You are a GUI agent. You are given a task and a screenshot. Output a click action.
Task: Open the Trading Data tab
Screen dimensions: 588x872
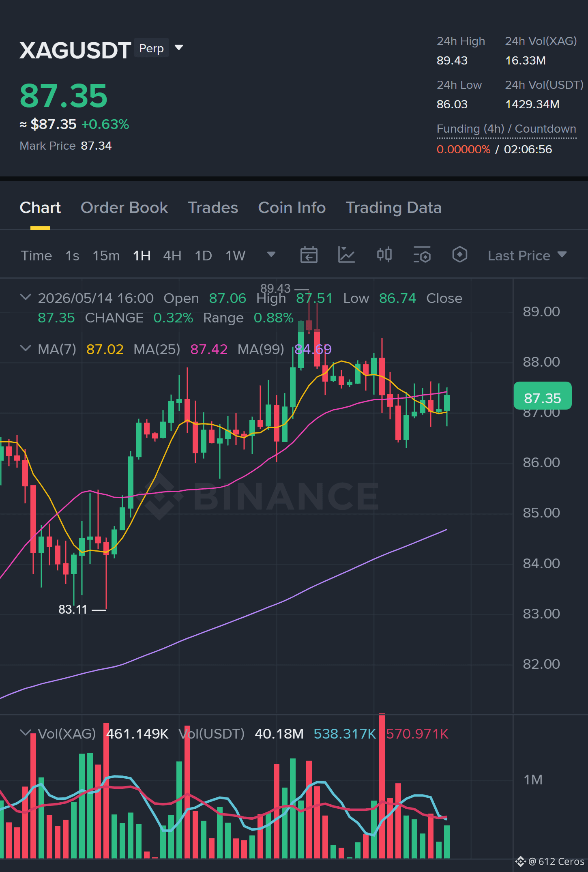click(393, 208)
